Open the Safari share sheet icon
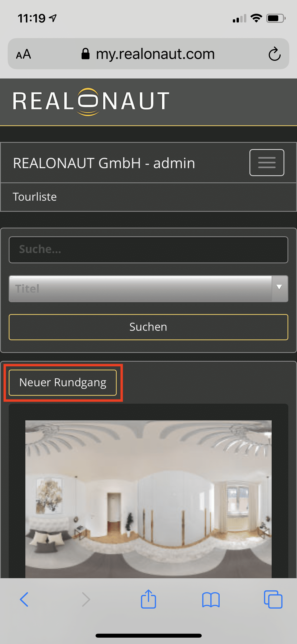 [148, 599]
